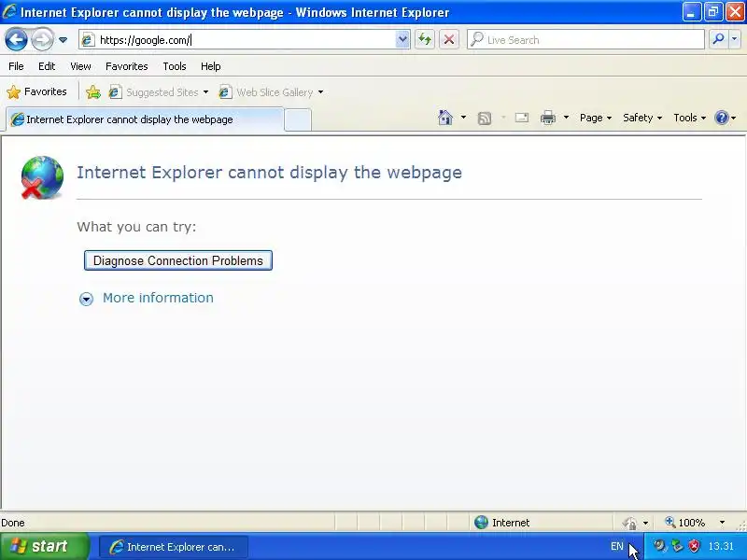Image resolution: width=747 pixels, height=560 pixels.
Task: Open the File menu
Action: (16, 66)
